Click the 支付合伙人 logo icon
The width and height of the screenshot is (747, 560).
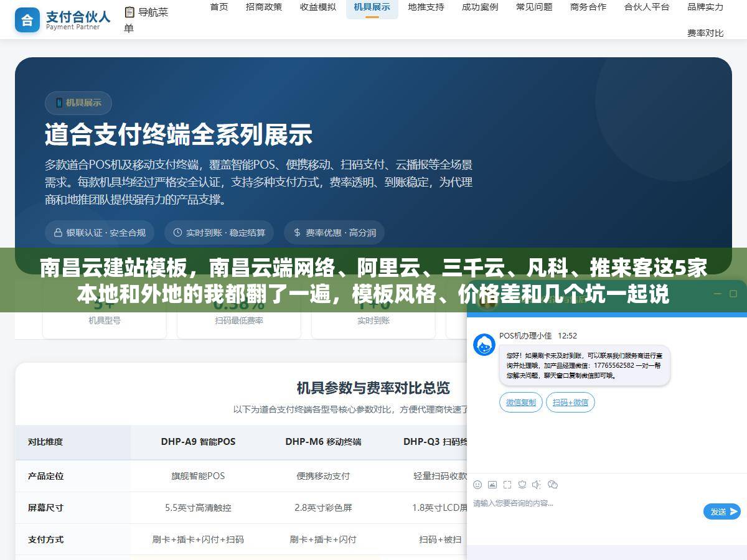pos(27,20)
